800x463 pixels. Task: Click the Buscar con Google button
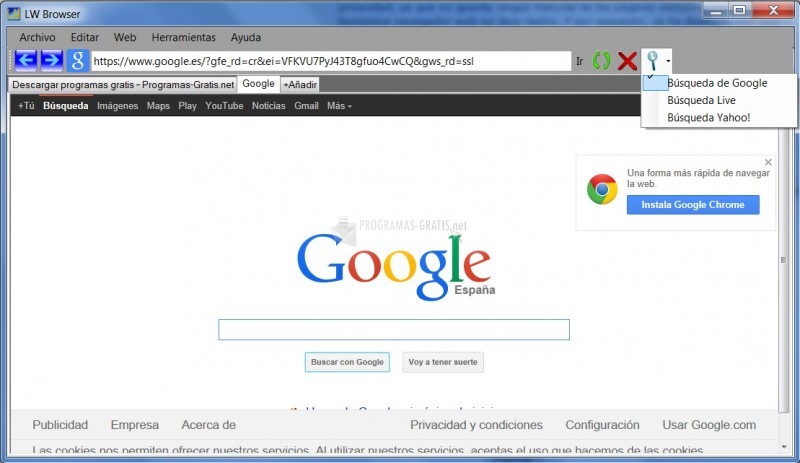pos(347,362)
